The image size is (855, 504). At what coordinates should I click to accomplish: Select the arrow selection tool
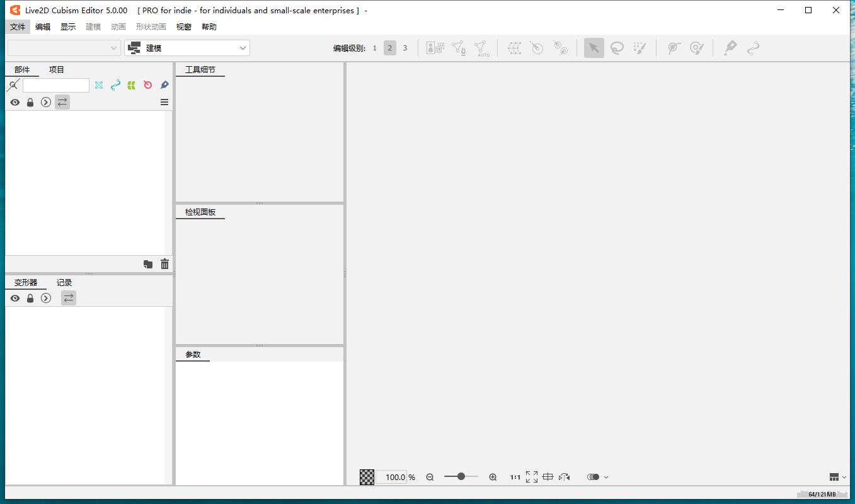[594, 48]
